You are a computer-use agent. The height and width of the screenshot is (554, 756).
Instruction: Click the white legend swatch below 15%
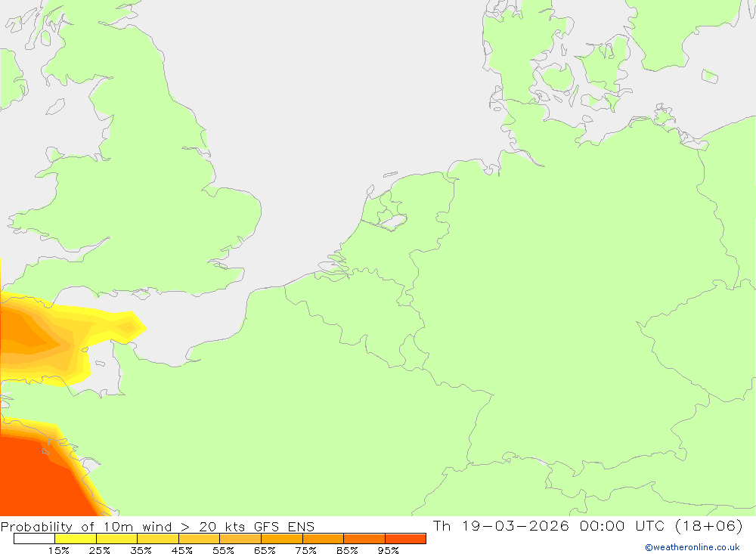coord(34,539)
